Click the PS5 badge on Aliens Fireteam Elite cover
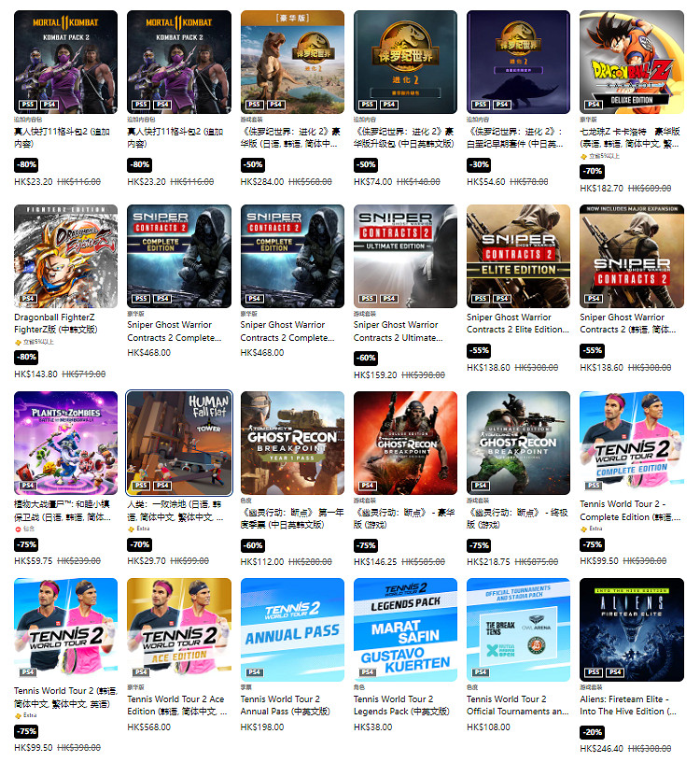Viewport: 700px width, 776px height. (x=595, y=672)
